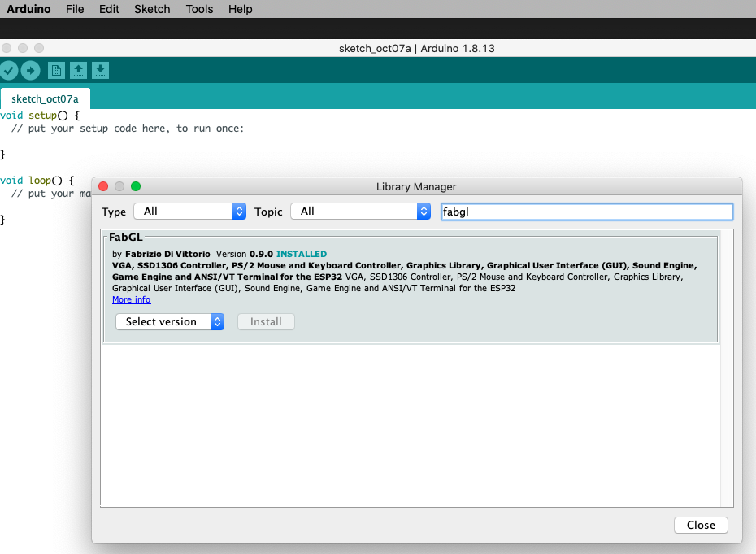756x554 pixels.
Task: Click the Upload arrow toolbar icon
Action: 30,71
